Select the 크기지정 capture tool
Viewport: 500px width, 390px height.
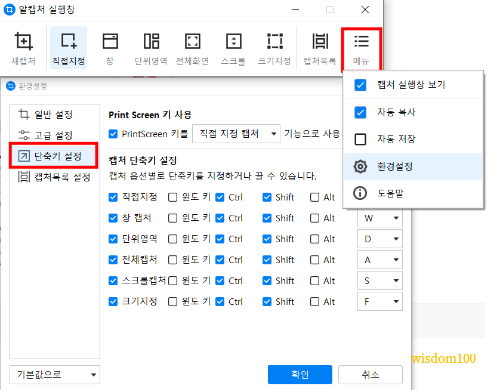tap(274, 48)
